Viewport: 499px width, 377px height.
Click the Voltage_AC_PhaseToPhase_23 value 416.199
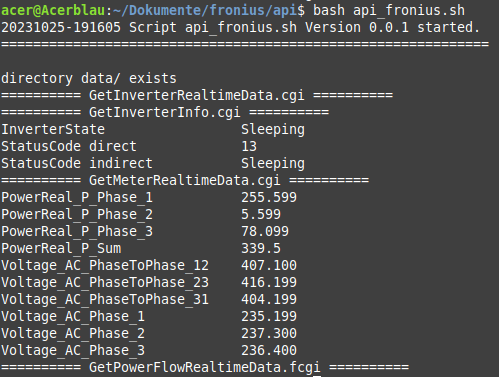(269, 282)
